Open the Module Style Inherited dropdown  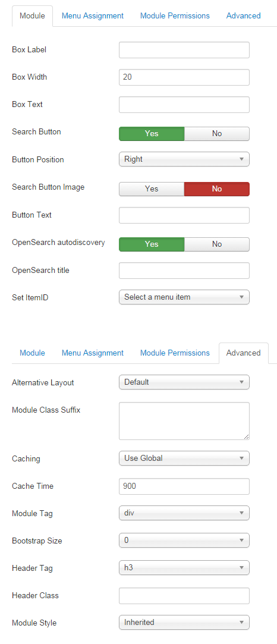click(184, 622)
